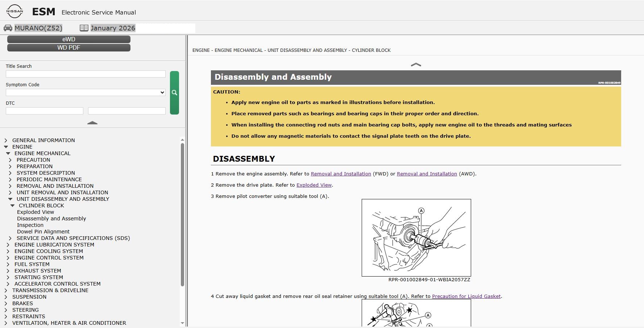
Task: Open the eWD button
Action: (x=69, y=39)
